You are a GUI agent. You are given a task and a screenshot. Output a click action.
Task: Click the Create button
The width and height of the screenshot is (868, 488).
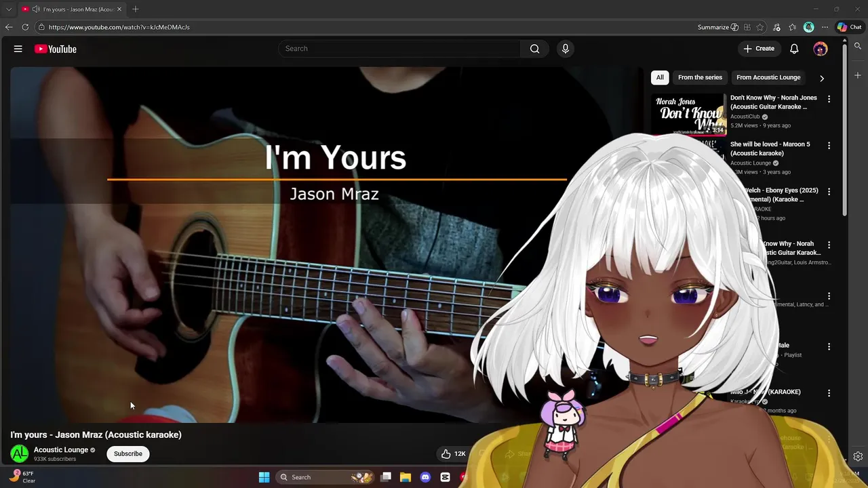(x=759, y=49)
